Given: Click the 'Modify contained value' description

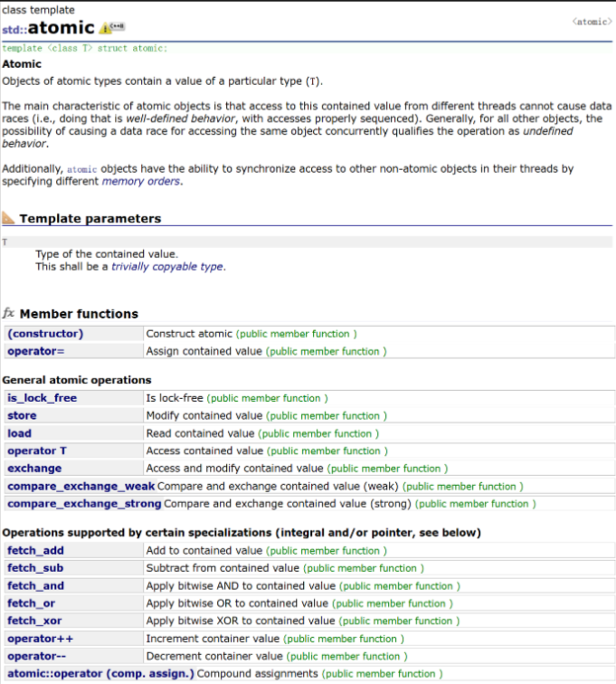Looking at the screenshot, I should tap(204, 415).
